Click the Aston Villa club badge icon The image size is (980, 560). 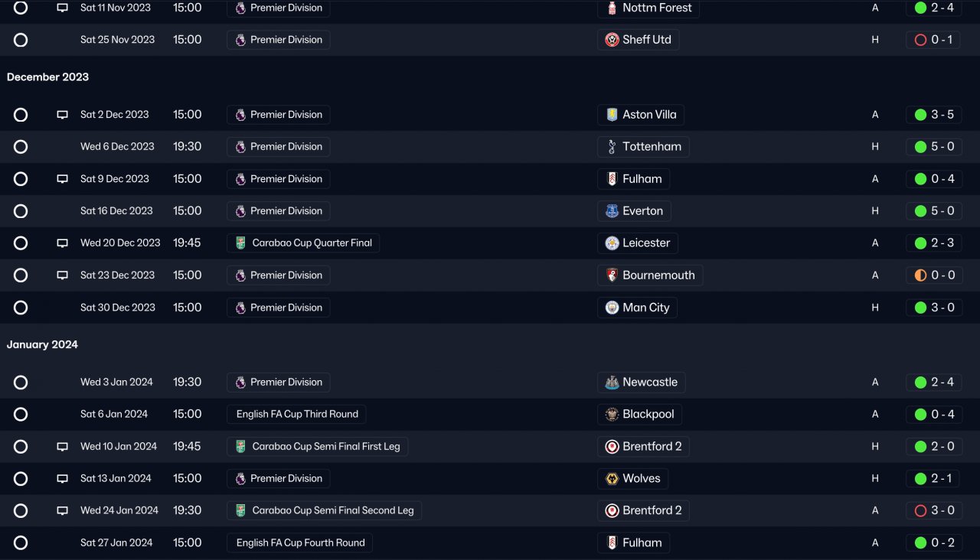pos(612,115)
